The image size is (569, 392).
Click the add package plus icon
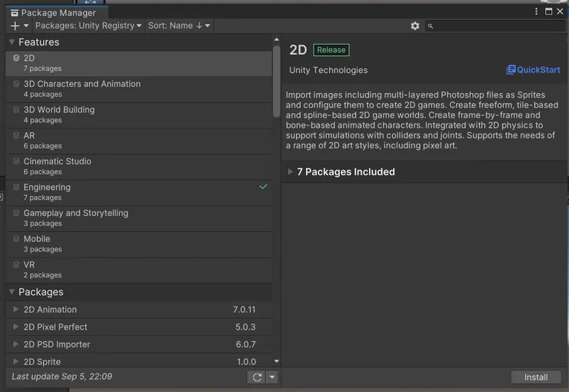click(x=15, y=26)
